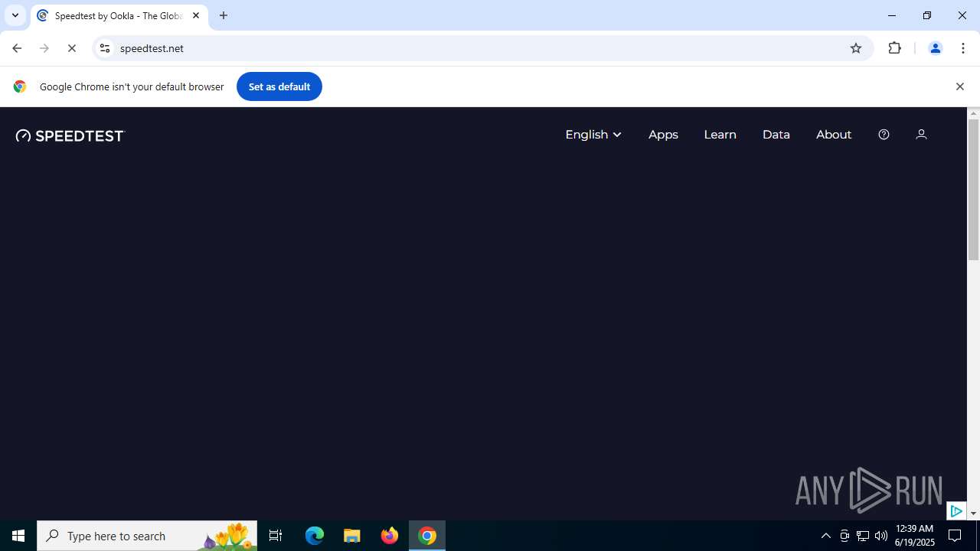Show hidden system tray icons
980x551 pixels.
825,536
